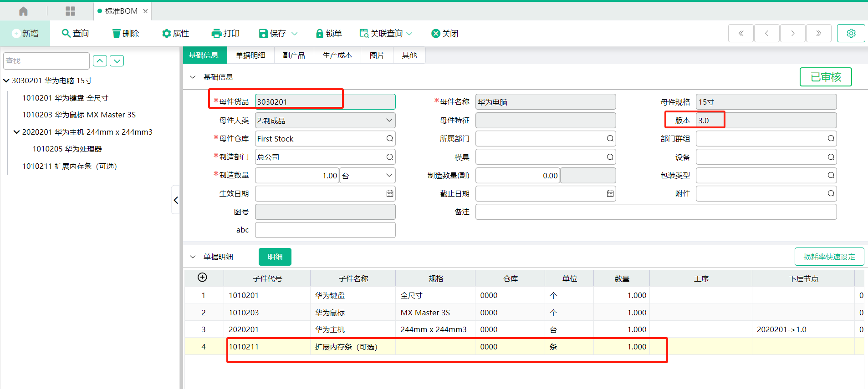
Task: Click the 新增 toolbar button
Action: 25,33
